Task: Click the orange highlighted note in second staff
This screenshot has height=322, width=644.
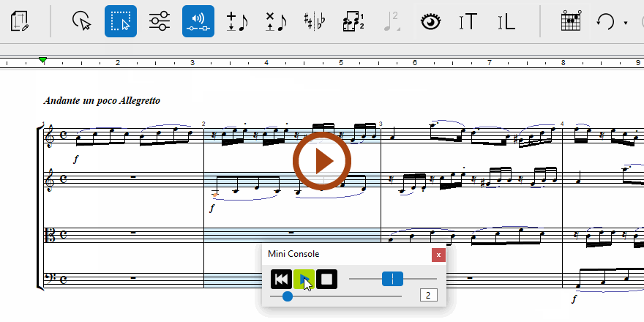Action: pos(215,195)
